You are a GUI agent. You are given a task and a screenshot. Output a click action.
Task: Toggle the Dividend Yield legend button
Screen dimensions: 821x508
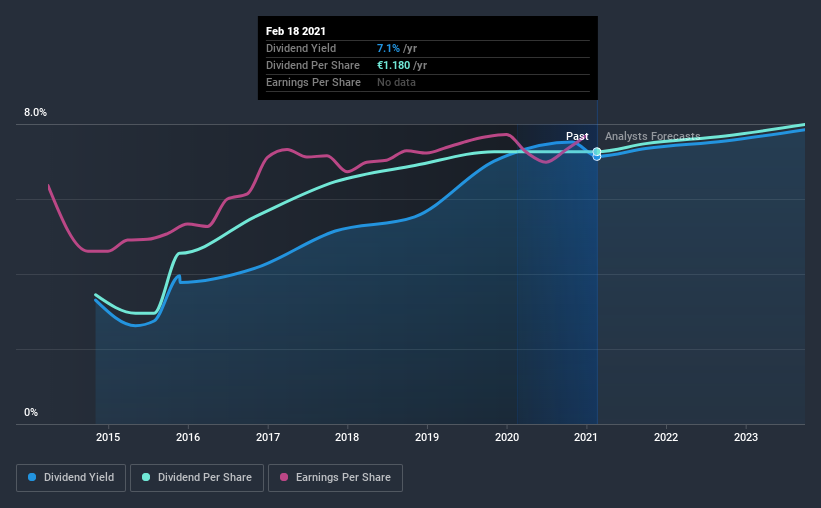pyautogui.click(x=71, y=478)
